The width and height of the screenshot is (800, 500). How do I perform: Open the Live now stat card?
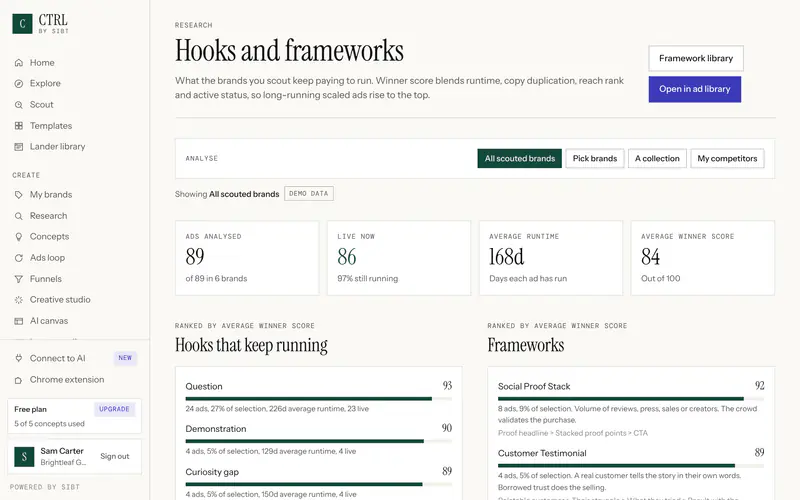tap(399, 258)
